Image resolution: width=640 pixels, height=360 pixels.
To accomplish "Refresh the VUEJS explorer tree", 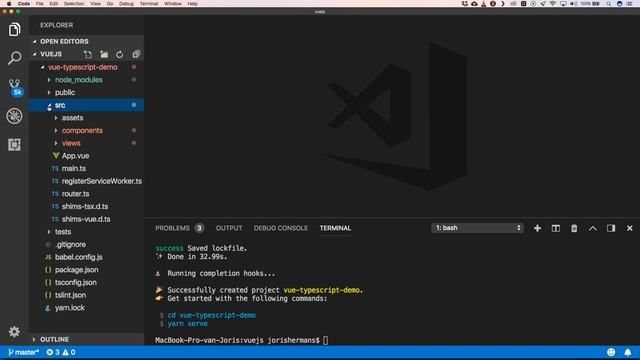I will [120, 54].
